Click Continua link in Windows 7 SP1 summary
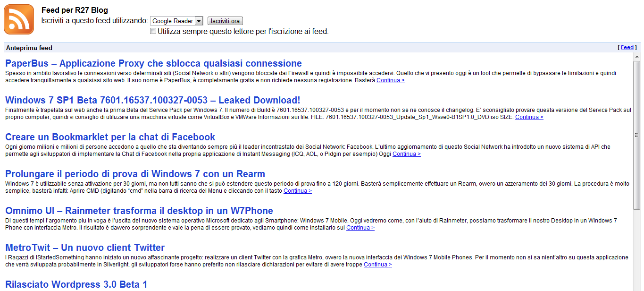644x291 pixels. [x=529, y=117]
